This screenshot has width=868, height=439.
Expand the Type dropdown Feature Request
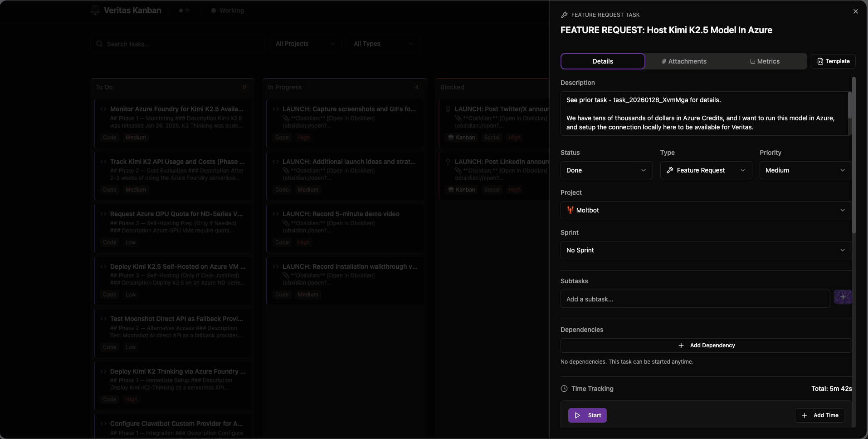[x=706, y=170]
